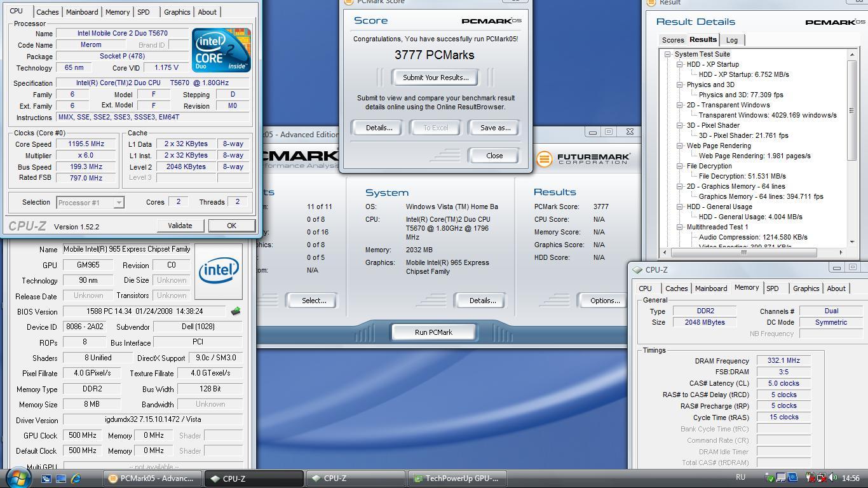
Task: Open About tab in CPU-Z Memory window
Action: 836,288
